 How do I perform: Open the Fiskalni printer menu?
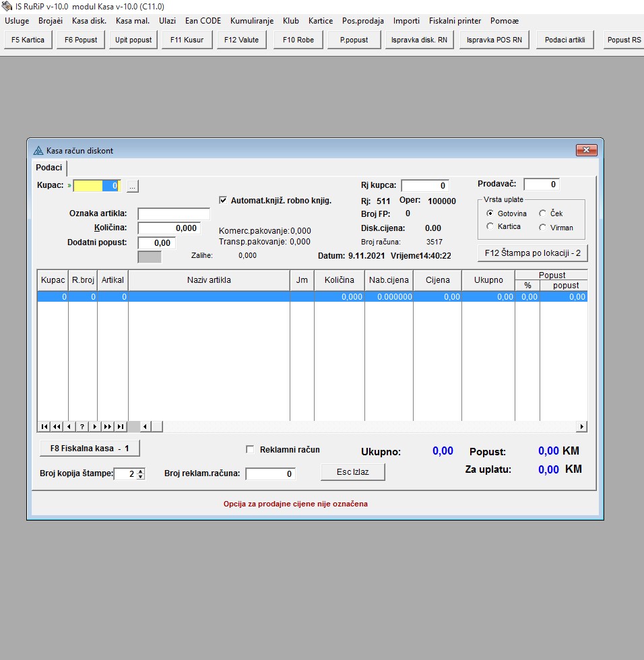(x=455, y=21)
